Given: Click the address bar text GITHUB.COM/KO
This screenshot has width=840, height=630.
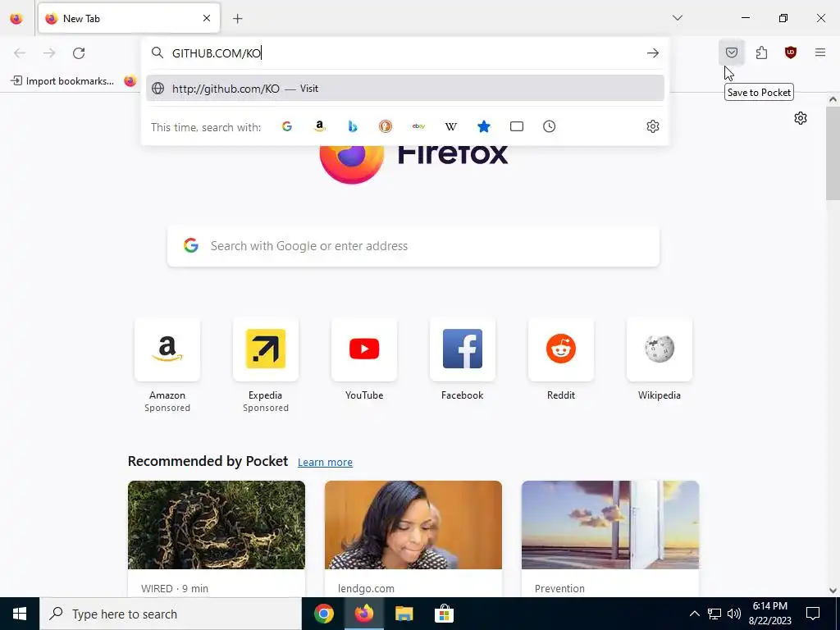Looking at the screenshot, I should [x=217, y=53].
